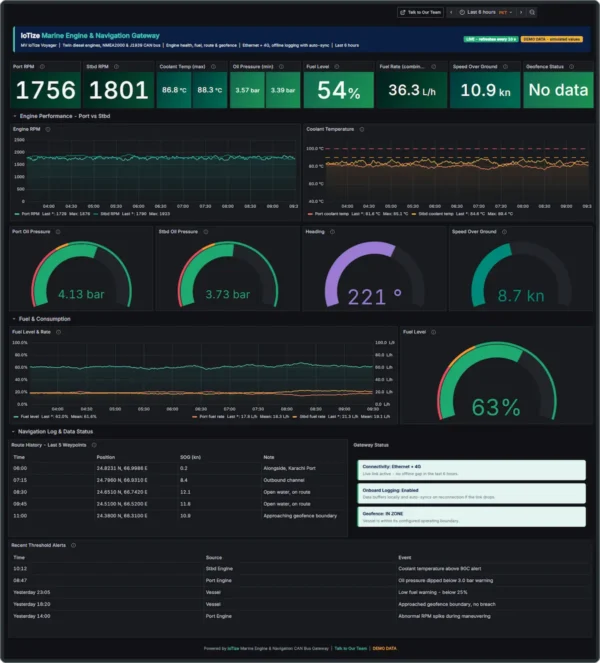
Task: Click the Connectivity: Ethernet + 4G status card
Action: (471, 470)
